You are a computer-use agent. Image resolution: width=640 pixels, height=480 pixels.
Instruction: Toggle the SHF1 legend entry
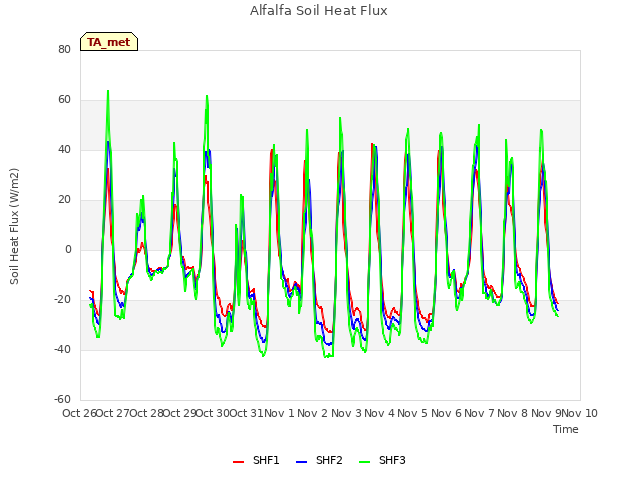click(256, 461)
